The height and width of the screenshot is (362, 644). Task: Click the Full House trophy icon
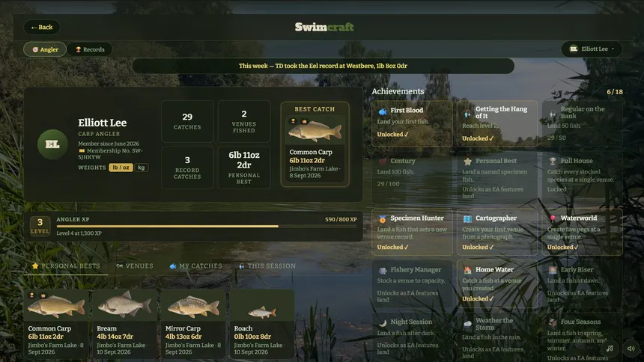pyautogui.click(x=553, y=162)
